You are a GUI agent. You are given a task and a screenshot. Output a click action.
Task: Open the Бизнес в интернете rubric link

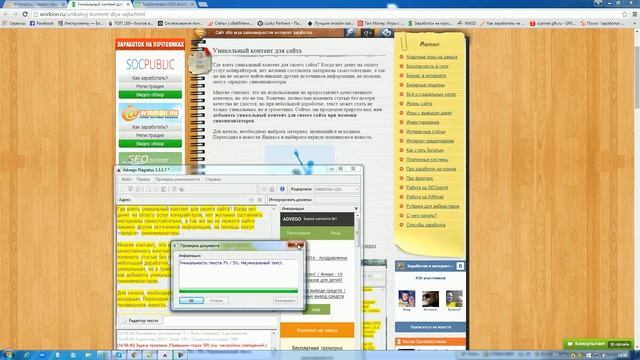coord(426,76)
